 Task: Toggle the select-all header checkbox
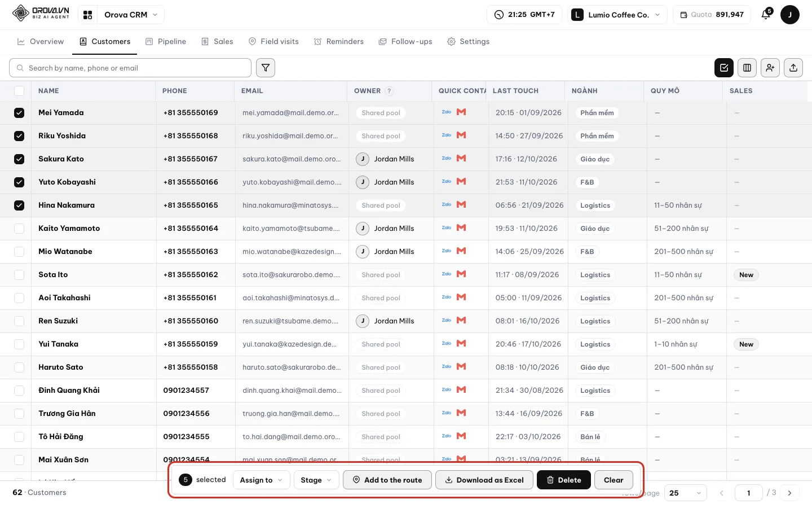tap(19, 91)
